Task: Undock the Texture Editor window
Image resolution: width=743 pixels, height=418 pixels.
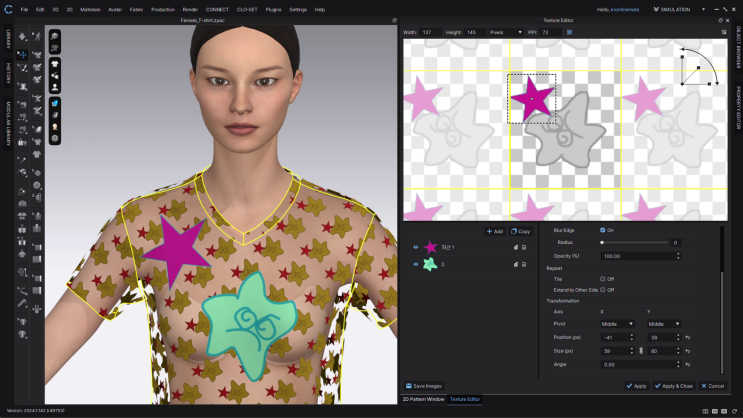Action: [x=720, y=20]
